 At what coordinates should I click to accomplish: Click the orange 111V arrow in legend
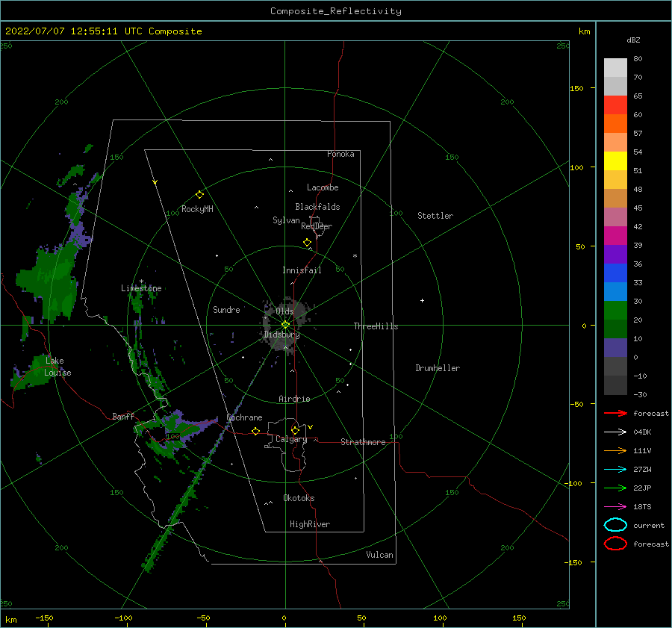pyautogui.click(x=615, y=450)
